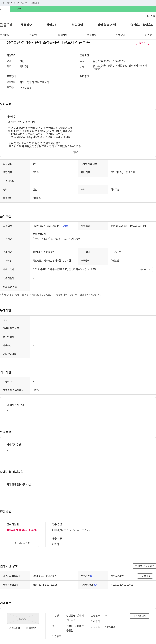
Task: Open the 취업지원 main menu
Action: coord(52,25)
